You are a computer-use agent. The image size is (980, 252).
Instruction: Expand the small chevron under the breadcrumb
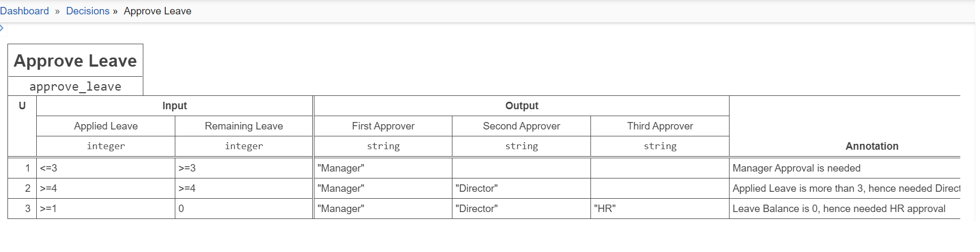point(2,28)
